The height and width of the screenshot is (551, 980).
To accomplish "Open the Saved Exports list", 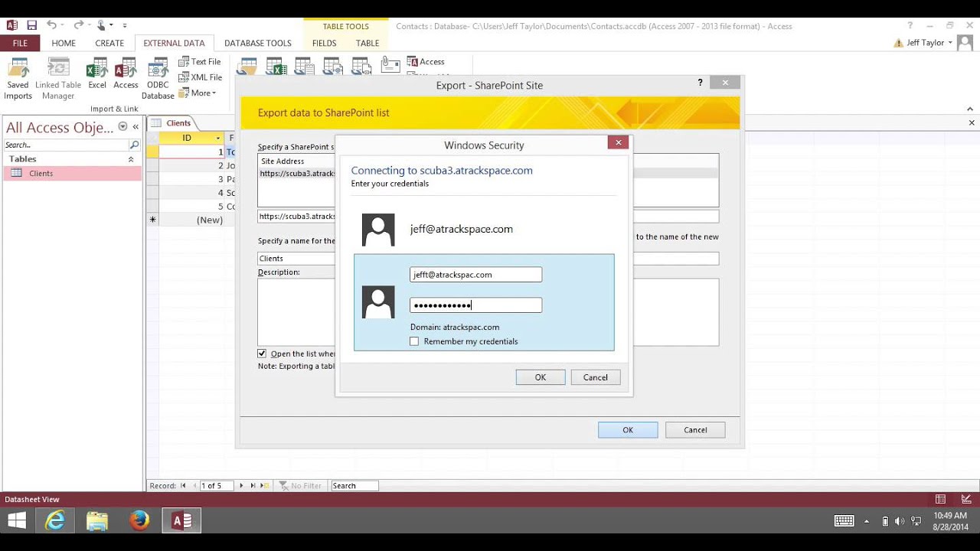I will tap(247, 66).
